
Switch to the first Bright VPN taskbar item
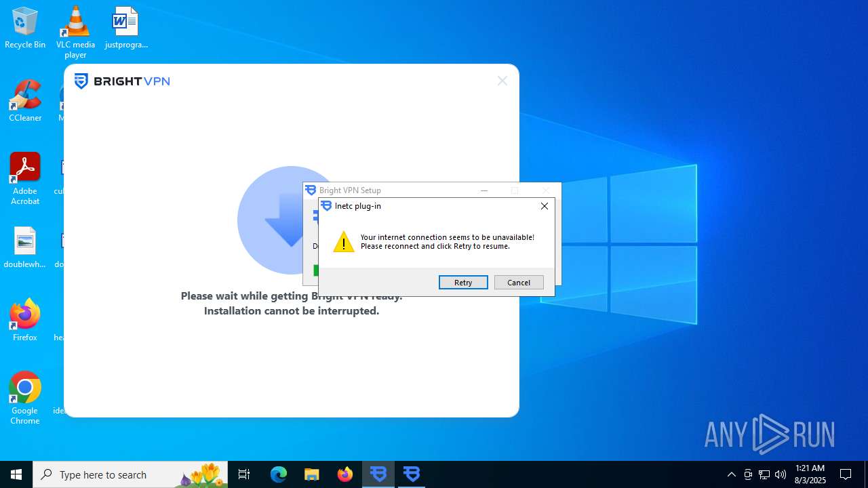point(378,474)
